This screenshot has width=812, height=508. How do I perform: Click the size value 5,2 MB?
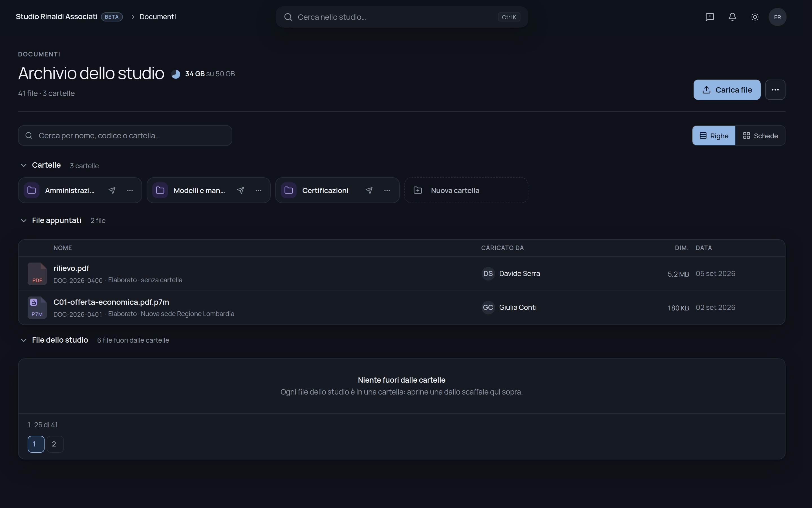tap(678, 274)
